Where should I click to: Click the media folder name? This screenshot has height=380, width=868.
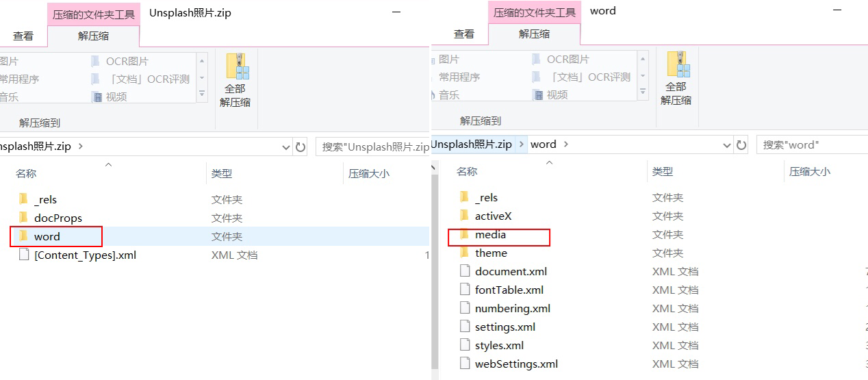(x=491, y=234)
